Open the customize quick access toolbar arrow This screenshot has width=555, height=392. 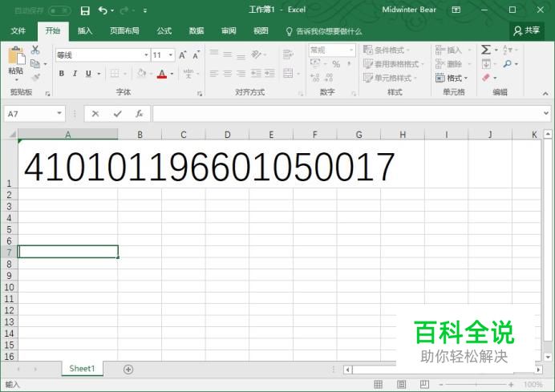point(145,10)
